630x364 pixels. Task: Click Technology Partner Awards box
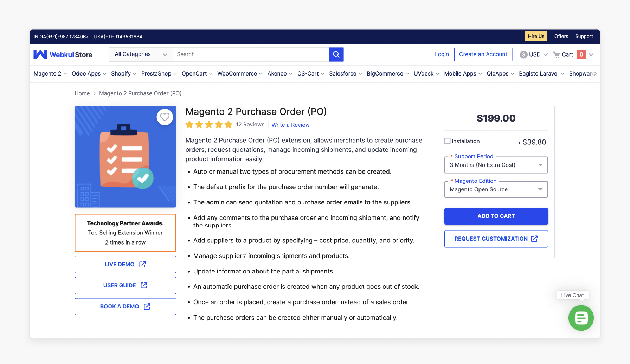pyautogui.click(x=126, y=233)
